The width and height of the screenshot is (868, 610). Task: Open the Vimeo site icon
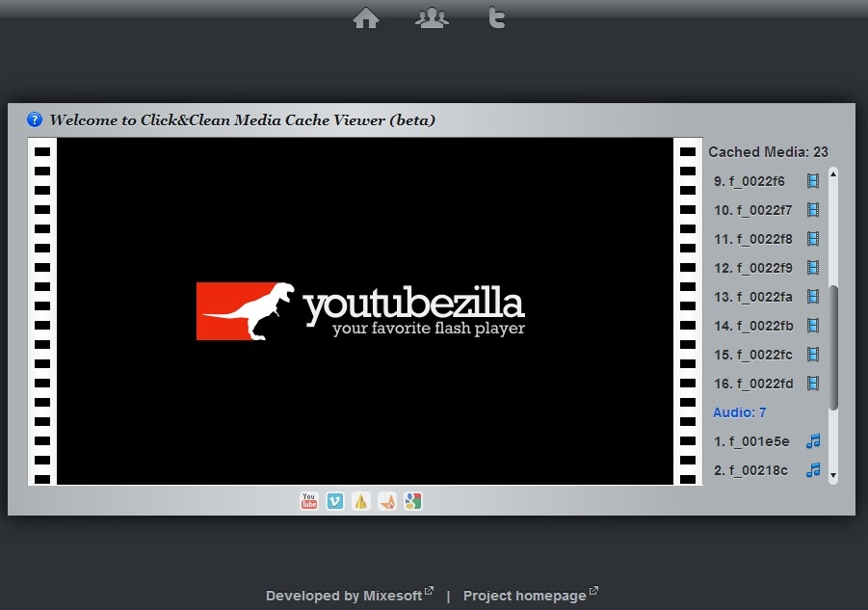click(335, 501)
